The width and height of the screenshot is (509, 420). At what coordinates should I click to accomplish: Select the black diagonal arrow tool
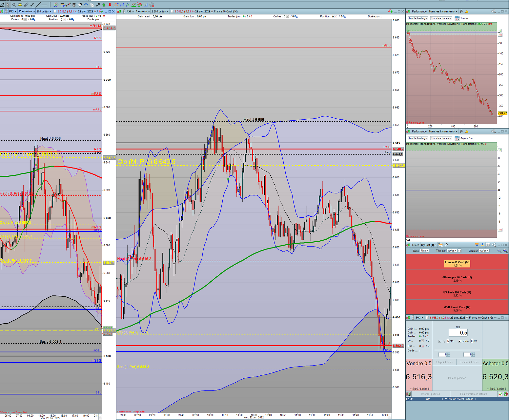tap(98, 5)
